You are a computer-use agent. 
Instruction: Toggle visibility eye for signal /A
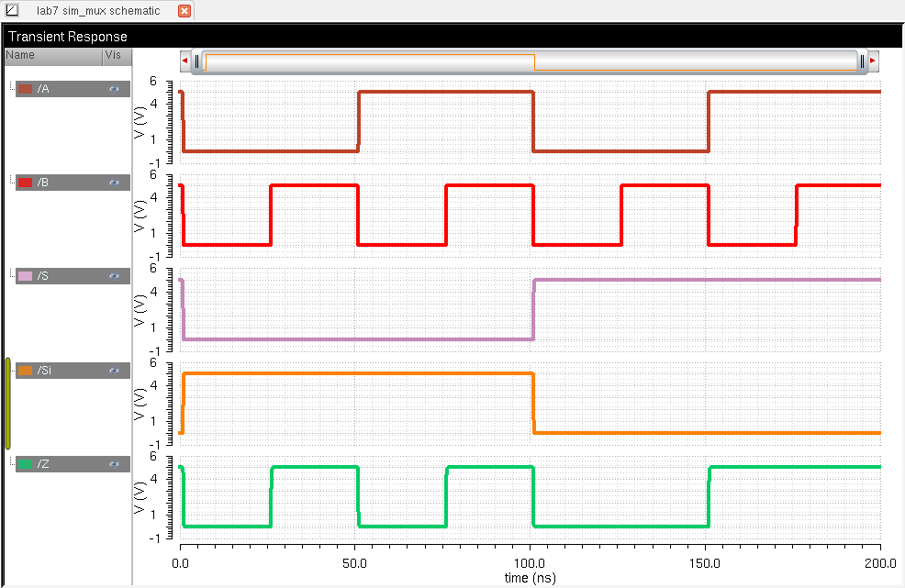tap(114, 89)
